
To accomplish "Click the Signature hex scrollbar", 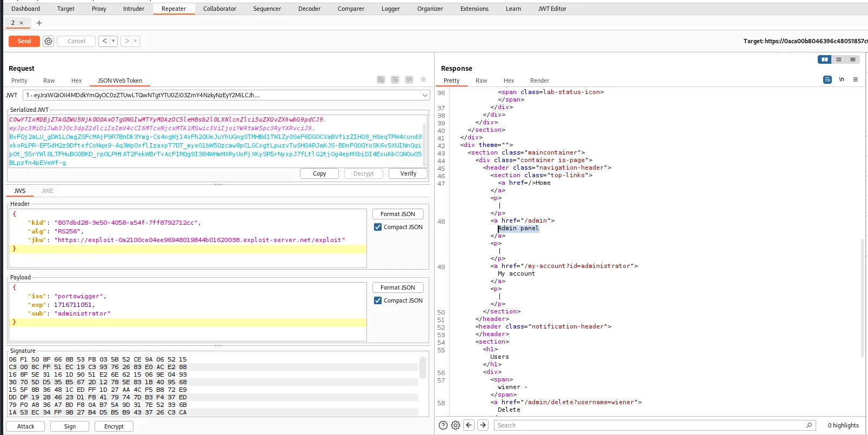I will (x=423, y=367).
